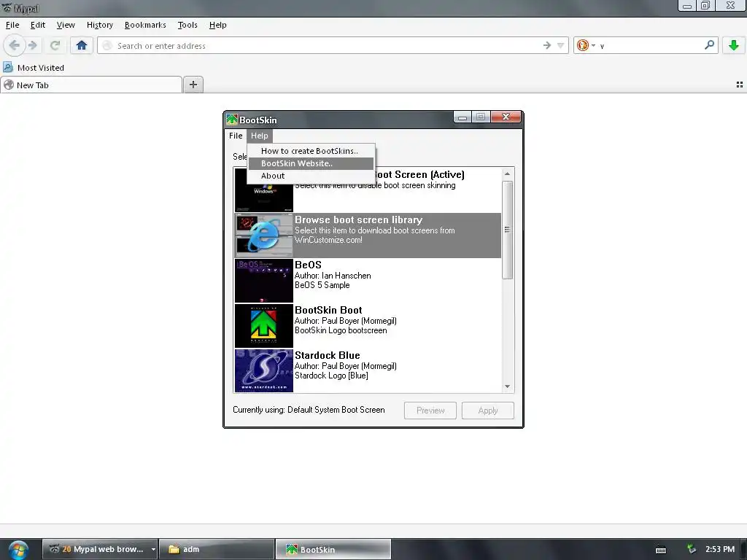Open Mypal Edit menu
The height and width of the screenshot is (560, 747).
tap(38, 25)
